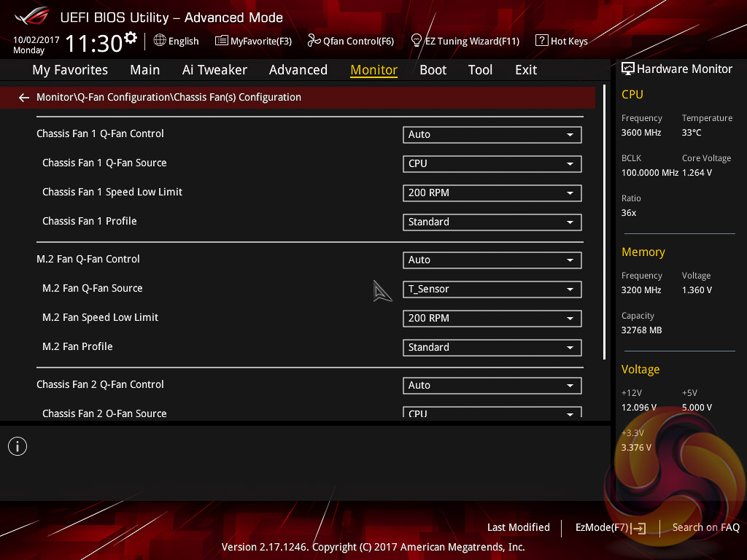This screenshot has width=747, height=560.
Task: Select M.2 Fan Speed Low Limit label
Action: [x=100, y=317]
